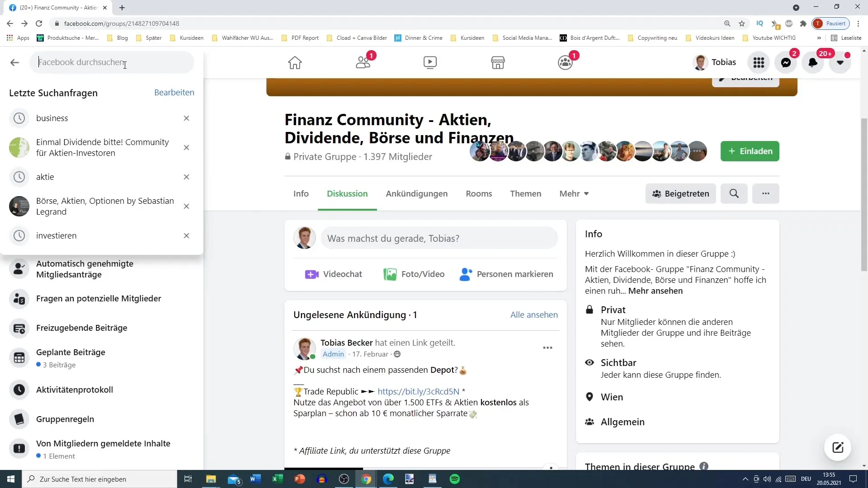
Task: Open Fragen an potenzielle Mitglieder
Action: click(x=102, y=298)
